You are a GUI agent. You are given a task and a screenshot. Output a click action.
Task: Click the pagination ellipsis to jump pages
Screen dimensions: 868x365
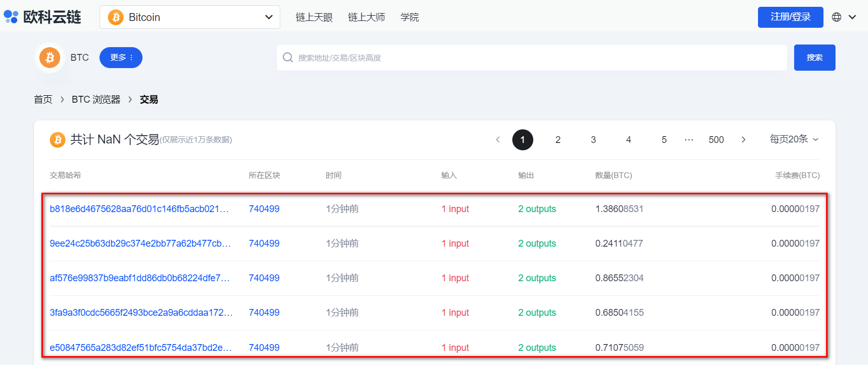coord(689,140)
